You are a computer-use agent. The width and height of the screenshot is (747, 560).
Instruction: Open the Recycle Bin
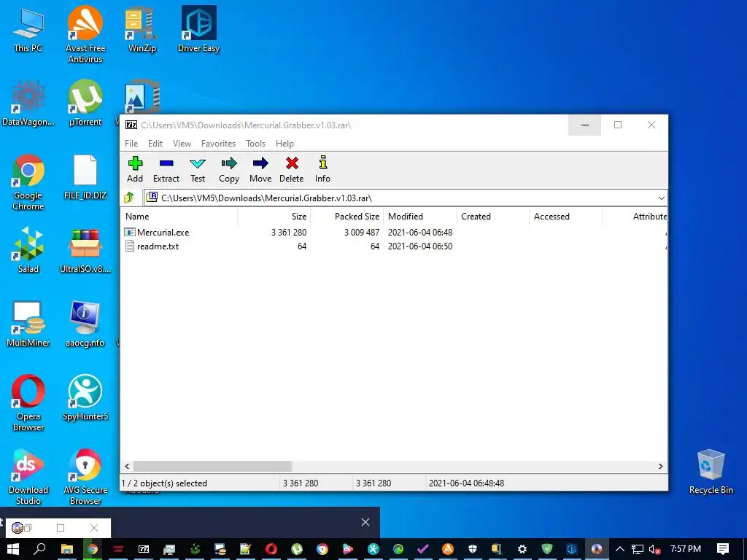pyautogui.click(x=711, y=472)
